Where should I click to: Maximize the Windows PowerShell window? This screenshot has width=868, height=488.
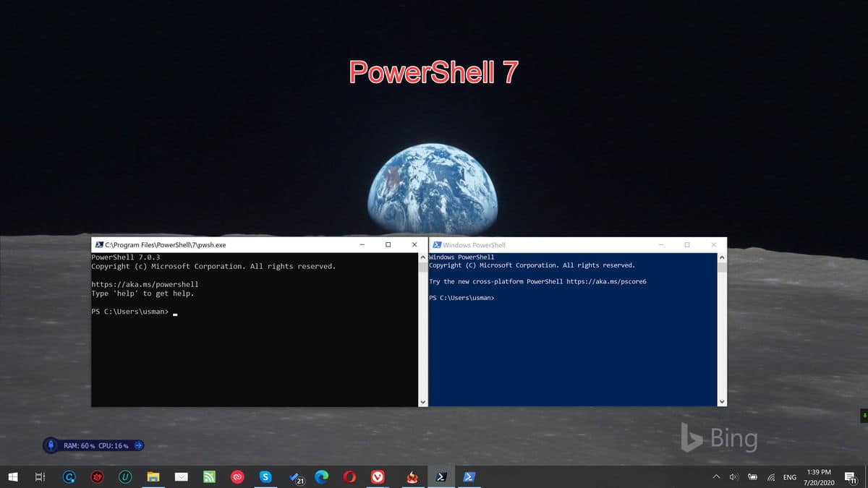click(x=687, y=245)
